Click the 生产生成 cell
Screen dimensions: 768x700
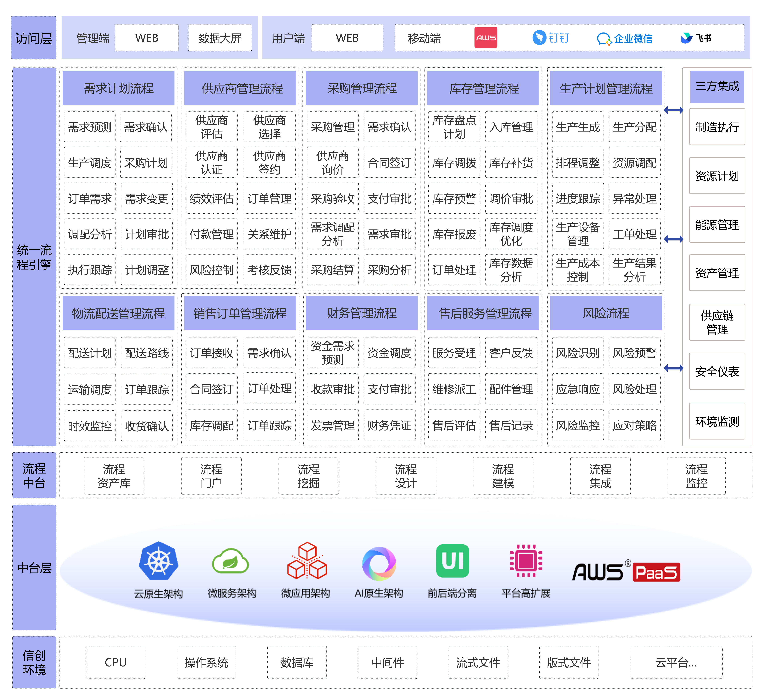point(578,127)
